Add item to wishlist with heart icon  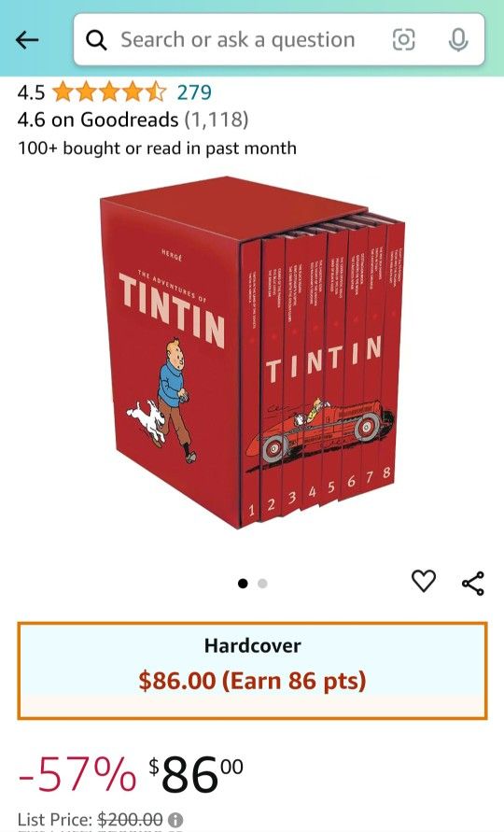click(x=424, y=581)
